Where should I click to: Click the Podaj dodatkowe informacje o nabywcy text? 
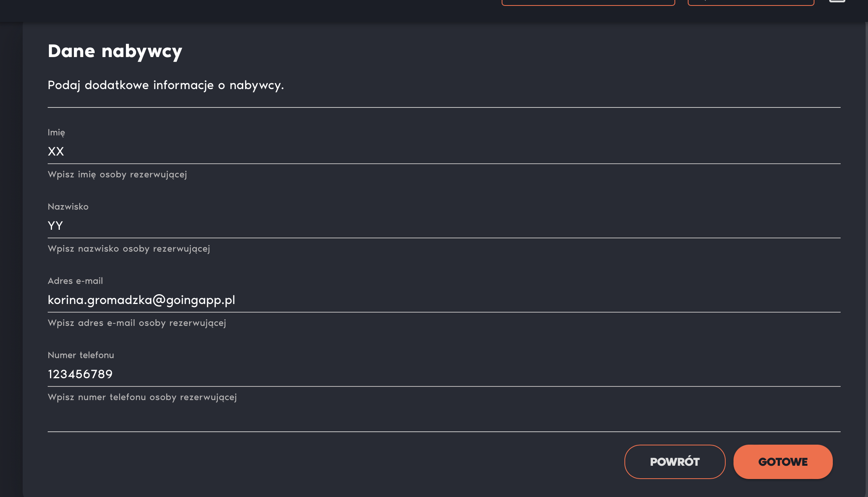point(166,85)
